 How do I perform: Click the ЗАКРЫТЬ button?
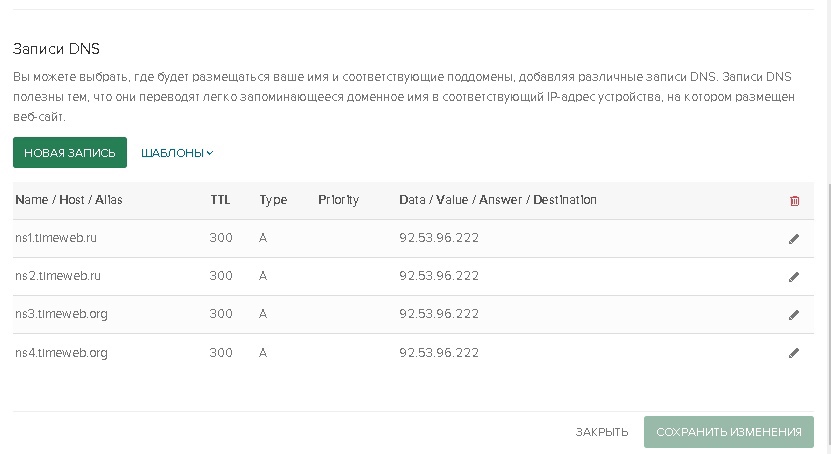pos(601,432)
